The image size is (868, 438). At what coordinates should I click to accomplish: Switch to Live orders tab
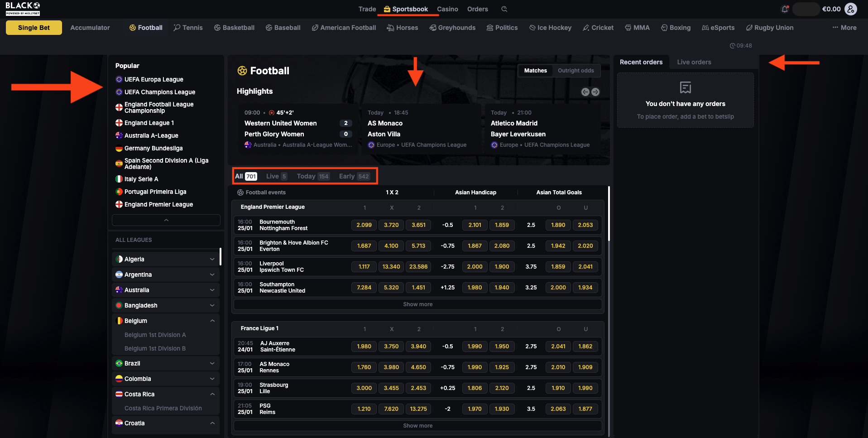click(x=694, y=62)
